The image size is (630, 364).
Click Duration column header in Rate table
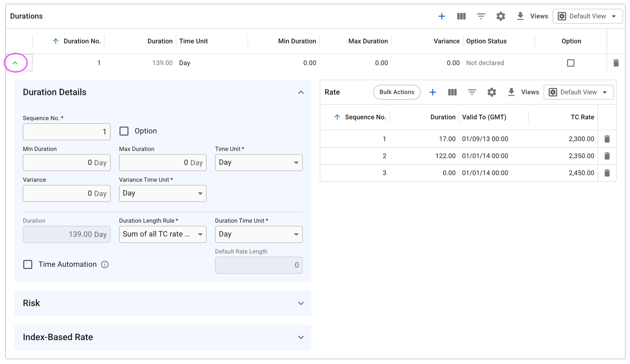pyautogui.click(x=443, y=117)
